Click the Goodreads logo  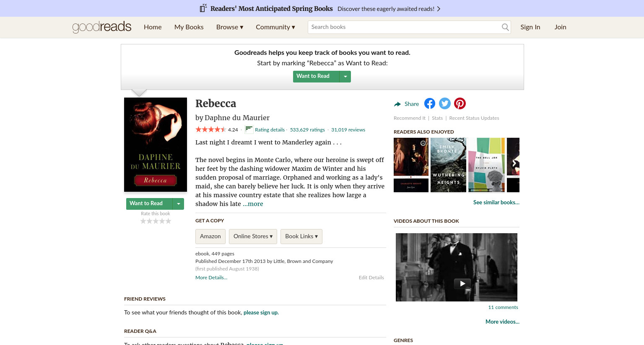click(102, 27)
